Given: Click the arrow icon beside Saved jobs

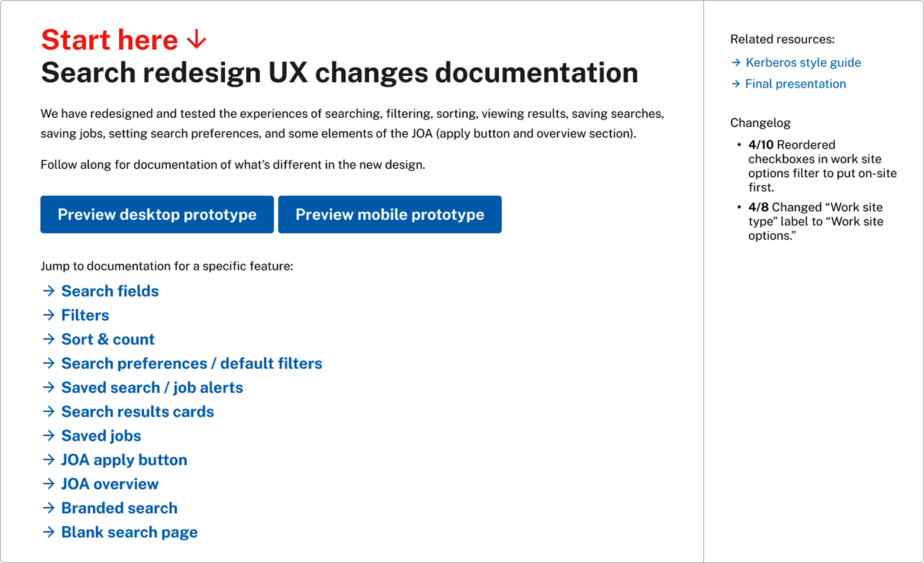Looking at the screenshot, I should coord(49,435).
